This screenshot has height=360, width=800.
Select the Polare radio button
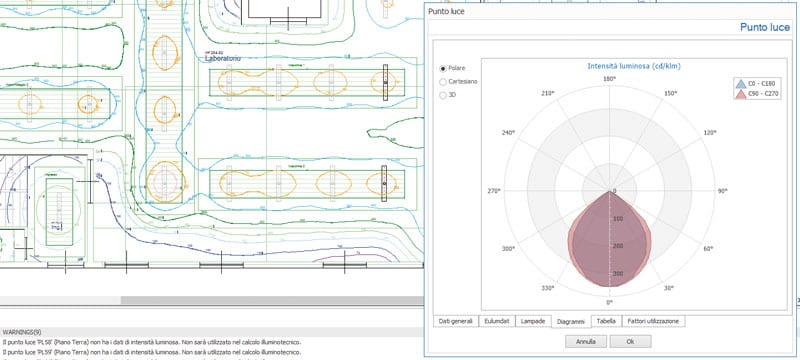coord(443,68)
